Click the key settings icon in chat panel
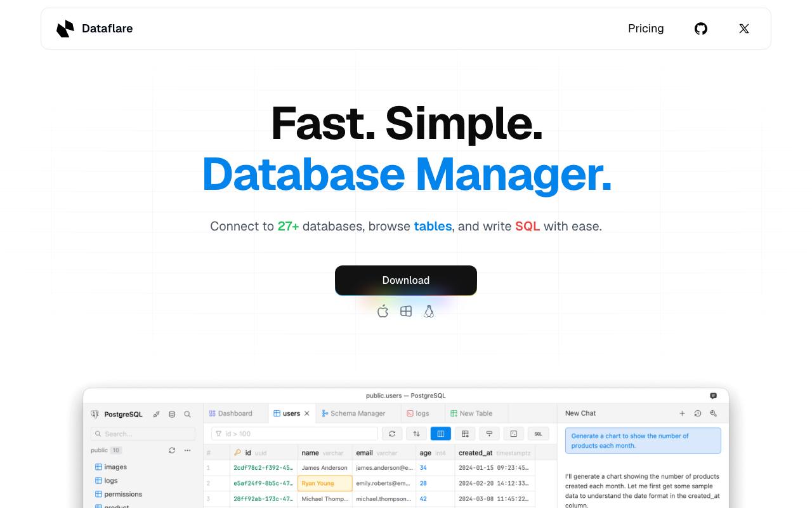 [714, 413]
